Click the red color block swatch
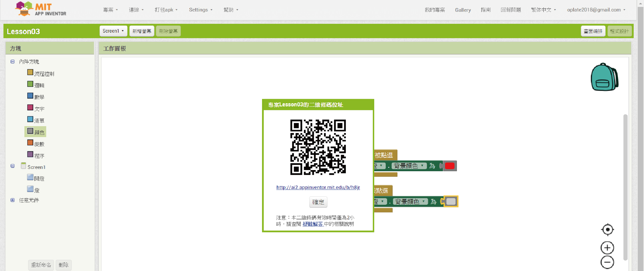The width and height of the screenshot is (644, 271). tap(450, 166)
